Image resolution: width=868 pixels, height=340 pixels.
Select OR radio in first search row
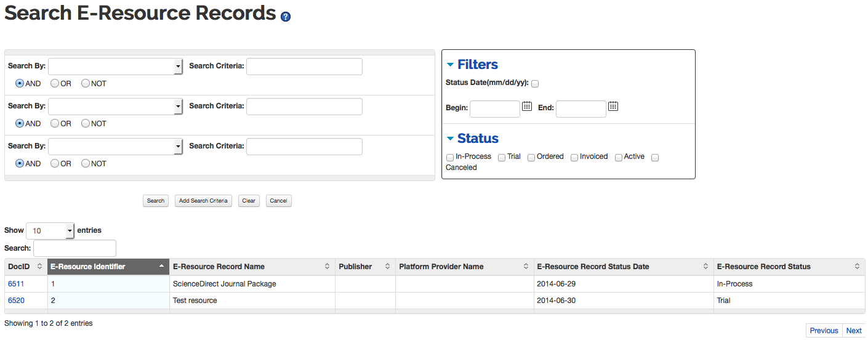55,84
